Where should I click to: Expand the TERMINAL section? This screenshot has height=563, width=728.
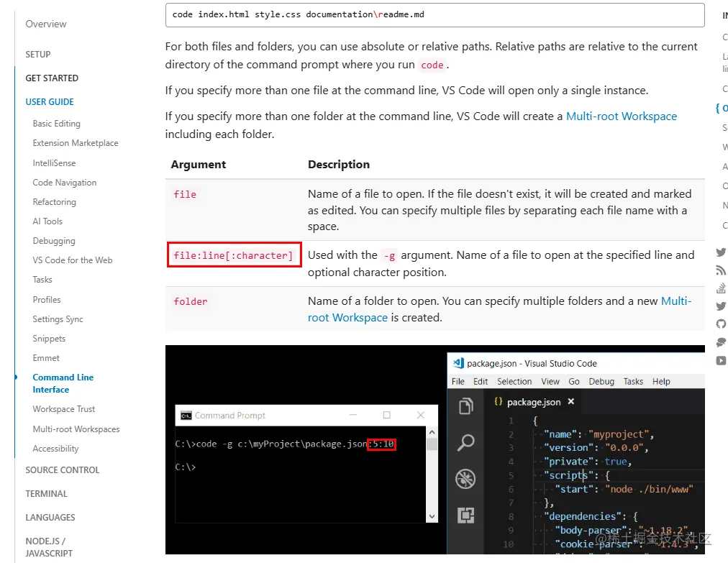tap(46, 493)
